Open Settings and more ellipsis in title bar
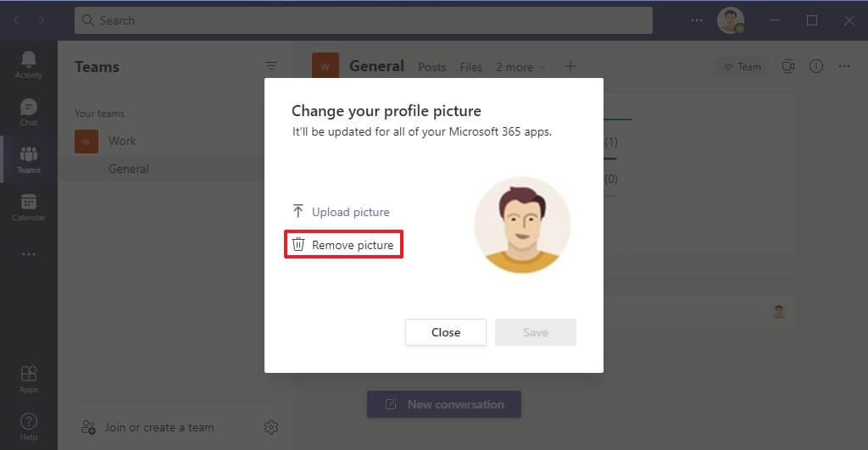 [697, 20]
